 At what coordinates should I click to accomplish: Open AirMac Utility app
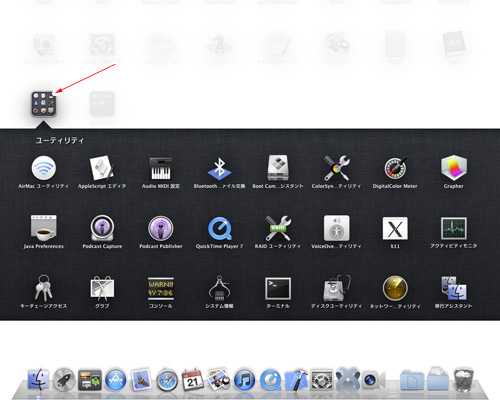tap(44, 168)
